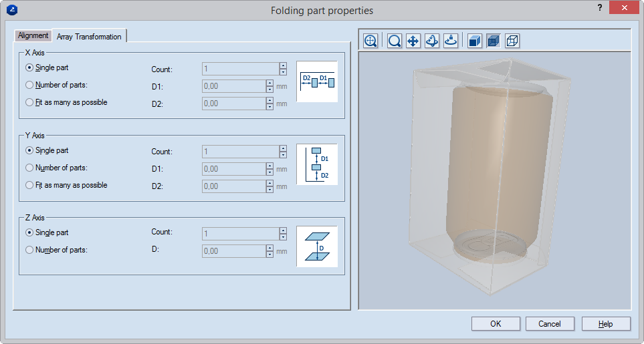Screen dimensions: 644x344
Task: Switch to transparent shaded view mode
Action: pyautogui.click(x=494, y=41)
